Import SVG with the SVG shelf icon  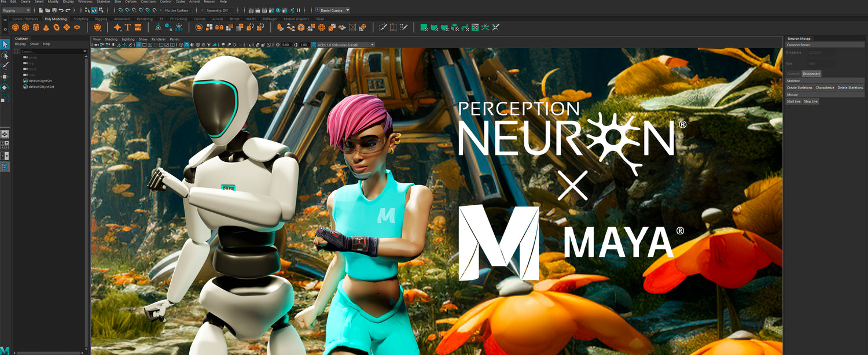(x=138, y=27)
